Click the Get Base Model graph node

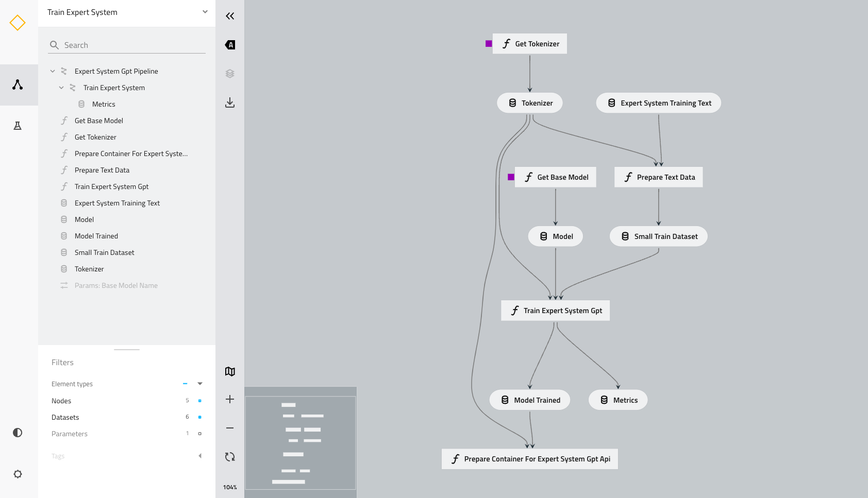556,177
